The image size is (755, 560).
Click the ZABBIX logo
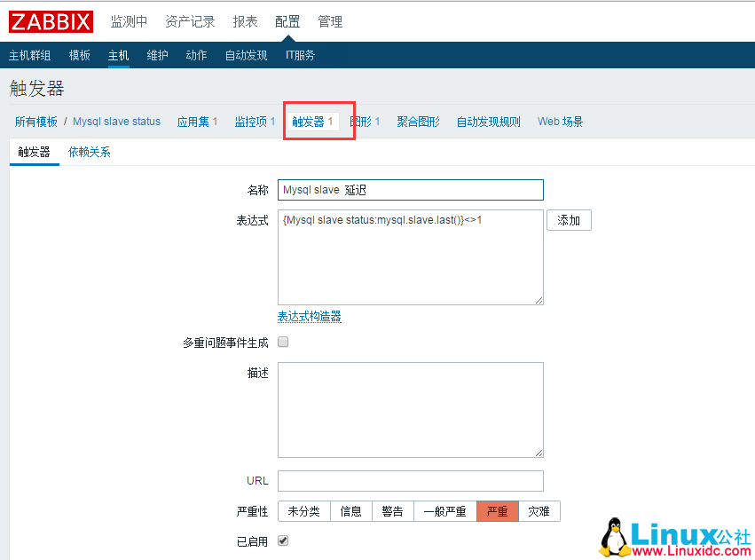[50, 21]
